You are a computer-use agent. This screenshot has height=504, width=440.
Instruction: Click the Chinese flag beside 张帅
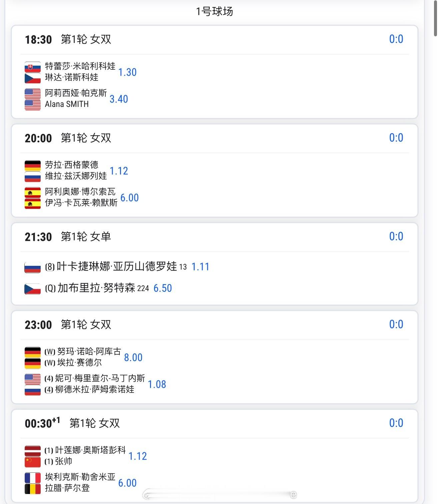point(32,462)
